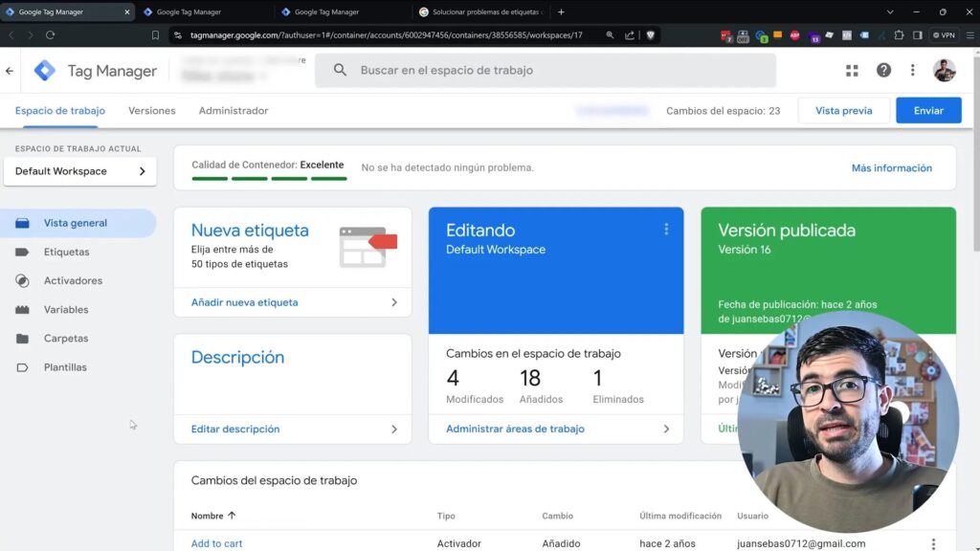
Task: Switch to second Google Tag Manager browser tab
Action: pyautogui.click(x=205, y=11)
